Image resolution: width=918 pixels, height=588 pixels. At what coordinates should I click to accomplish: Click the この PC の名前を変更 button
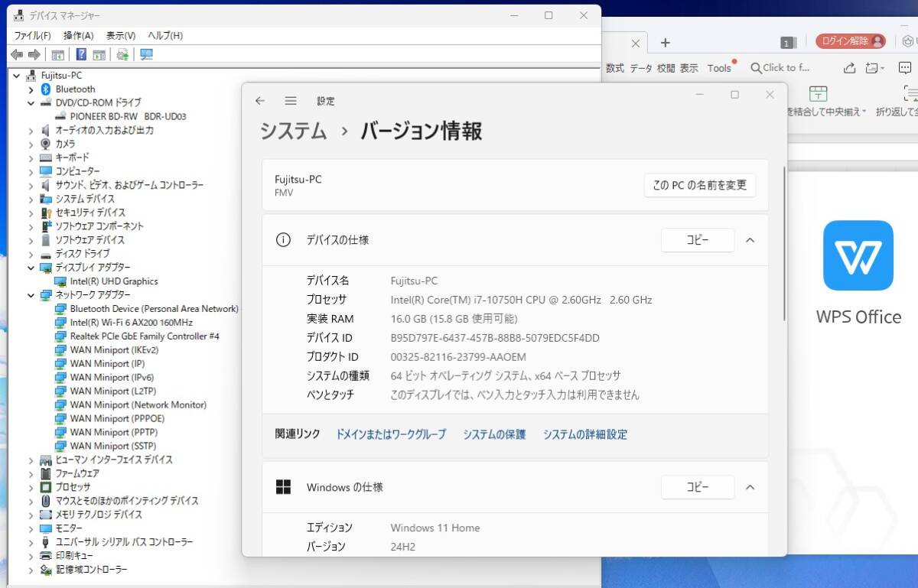click(700, 185)
